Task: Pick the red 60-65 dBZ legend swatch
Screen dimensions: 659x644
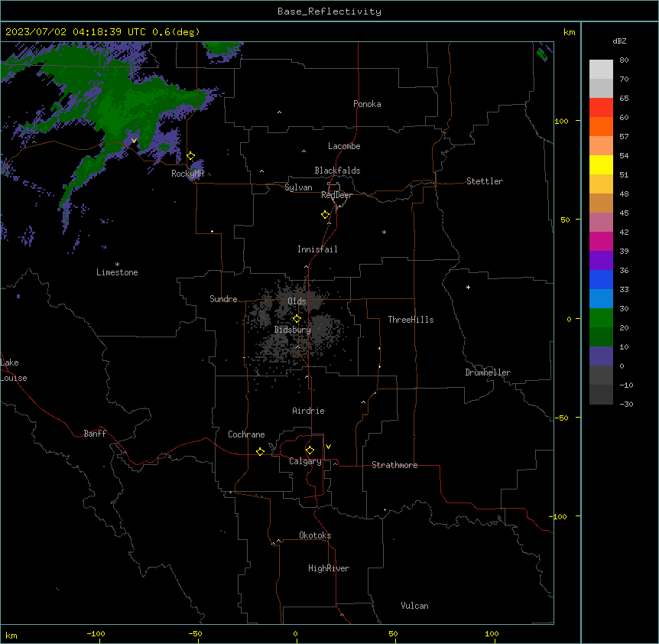Action: coord(601,108)
